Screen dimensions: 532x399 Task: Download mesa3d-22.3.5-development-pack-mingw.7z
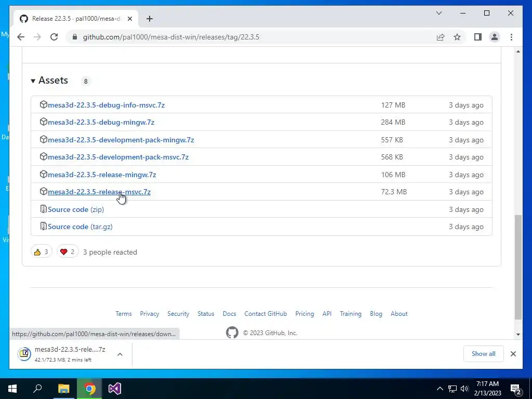[121, 140]
